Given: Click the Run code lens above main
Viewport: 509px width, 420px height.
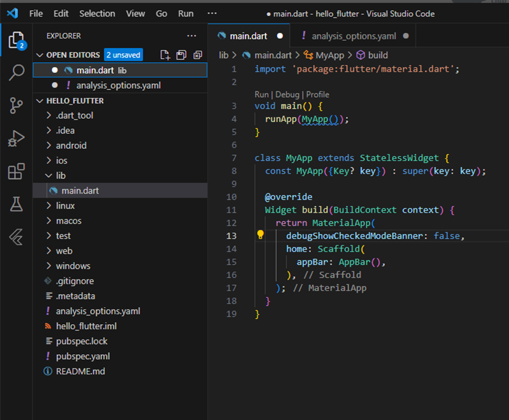Looking at the screenshot, I should coord(262,95).
